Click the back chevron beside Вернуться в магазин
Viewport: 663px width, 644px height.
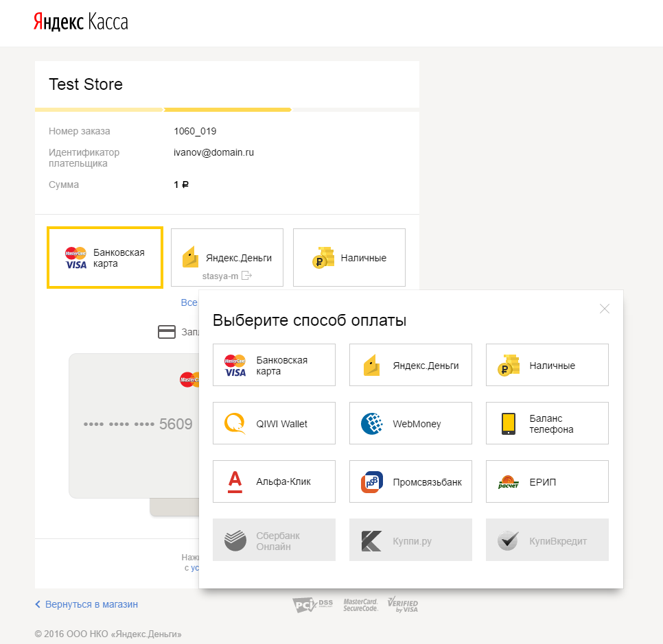click(38, 604)
